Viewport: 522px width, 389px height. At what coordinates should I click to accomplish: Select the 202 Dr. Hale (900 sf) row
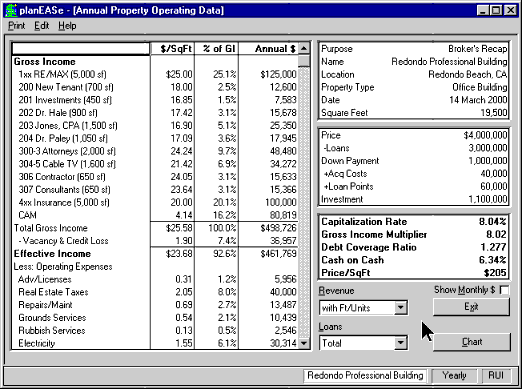[155, 113]
